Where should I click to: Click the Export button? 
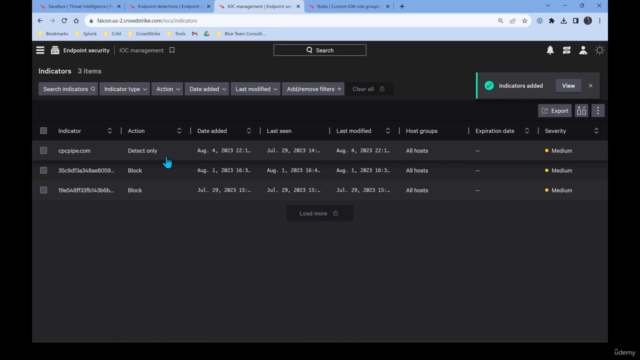click(x=555, y=111)
